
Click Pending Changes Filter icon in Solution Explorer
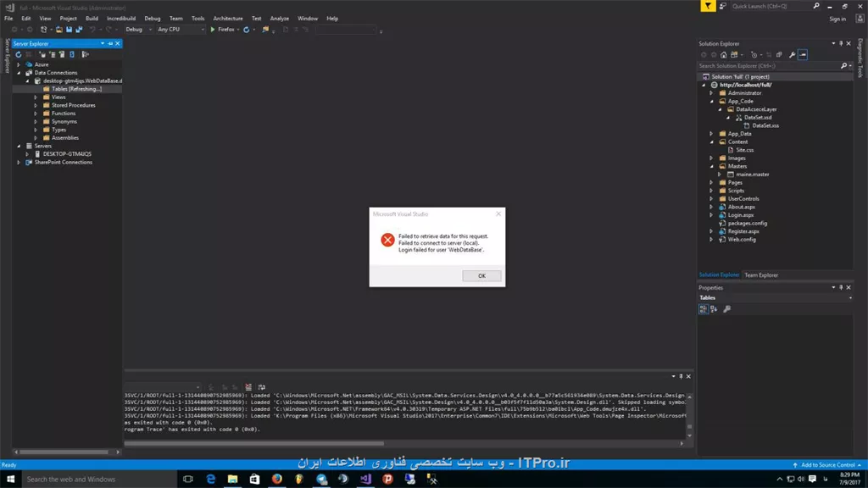(754, 55)
